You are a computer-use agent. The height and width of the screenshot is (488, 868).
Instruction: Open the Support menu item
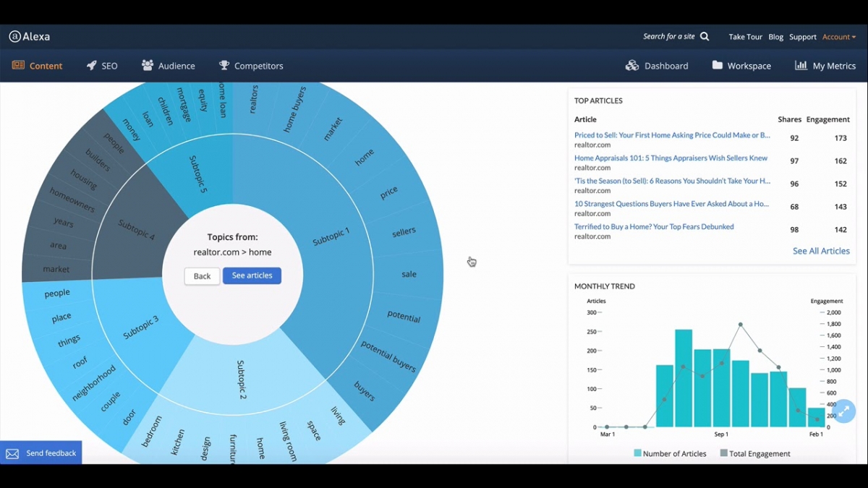coord(802,37)
